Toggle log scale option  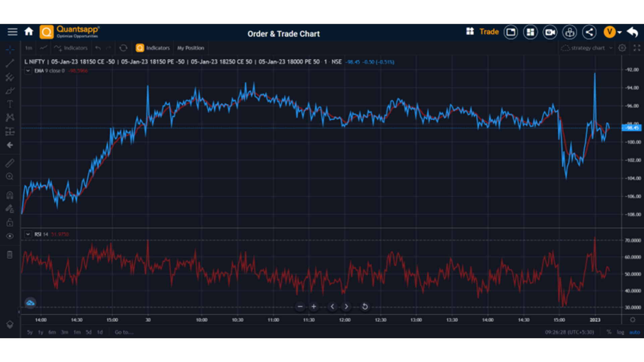pos(621,332)
